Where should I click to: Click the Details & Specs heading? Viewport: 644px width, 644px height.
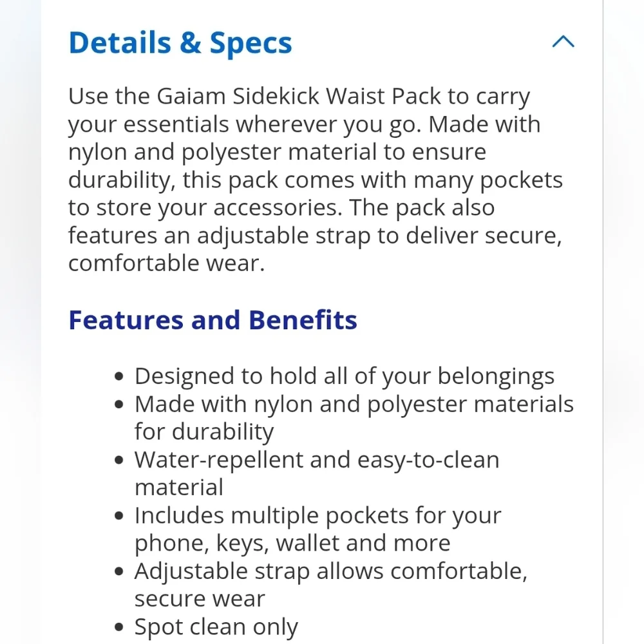(180, 43)
